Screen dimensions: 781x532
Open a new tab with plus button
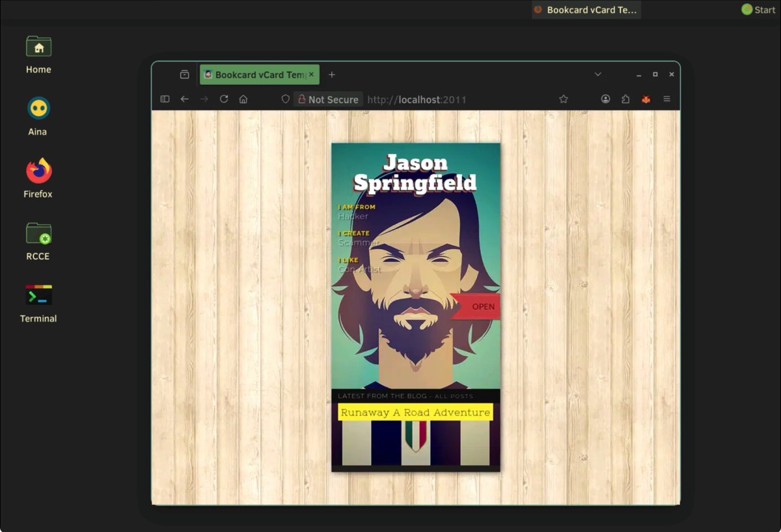(332, 75)
